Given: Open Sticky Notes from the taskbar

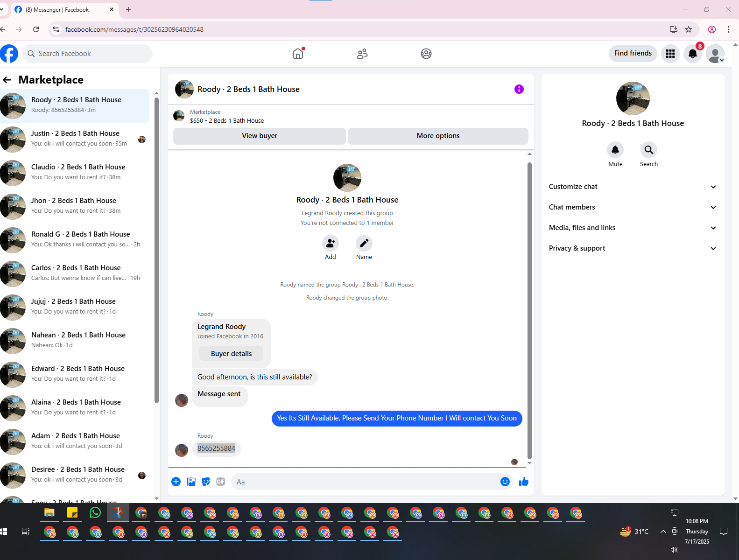Looking at the screenshot, I should tap(72, 513).
